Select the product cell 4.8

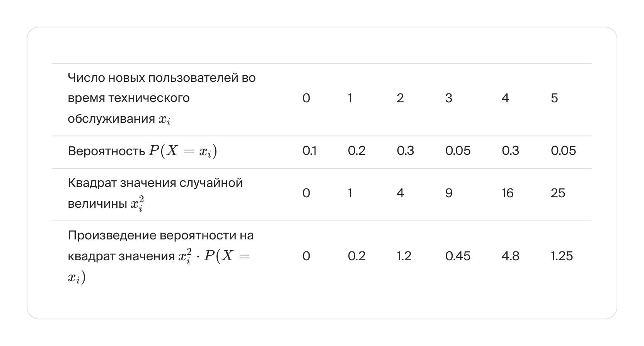click(x=510, y=256)
